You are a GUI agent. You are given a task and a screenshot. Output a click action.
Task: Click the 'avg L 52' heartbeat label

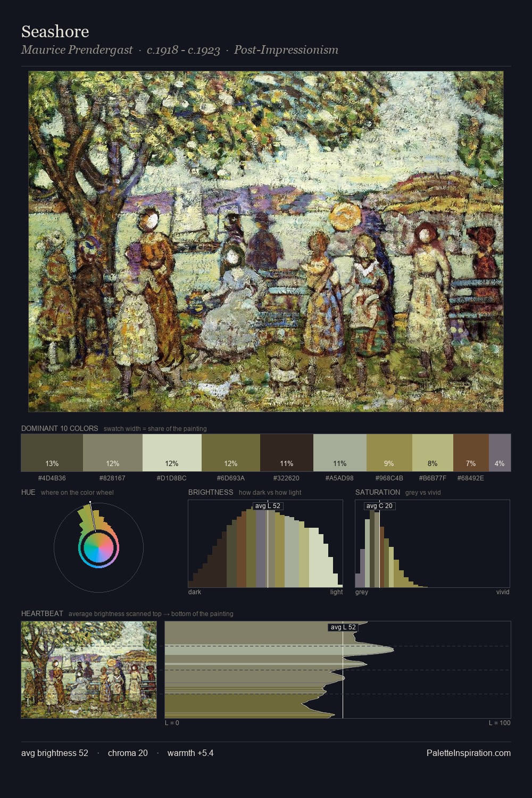coord(343,627)
